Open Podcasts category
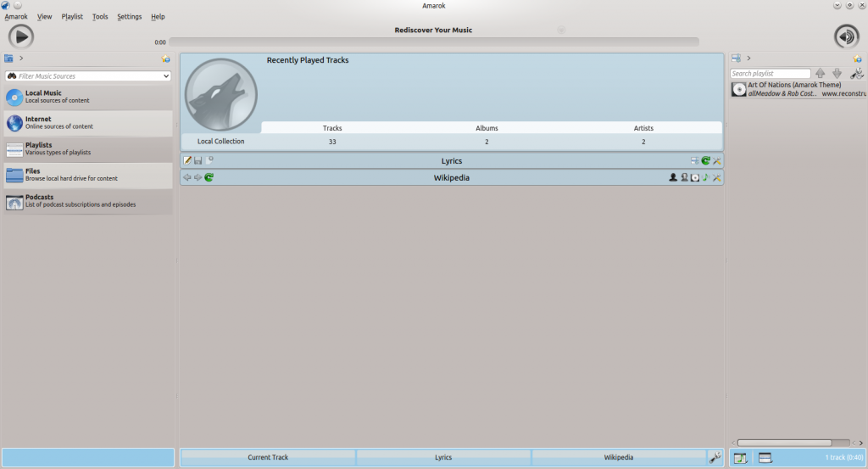Screen dimensions: 868x469 click(88, 201)
